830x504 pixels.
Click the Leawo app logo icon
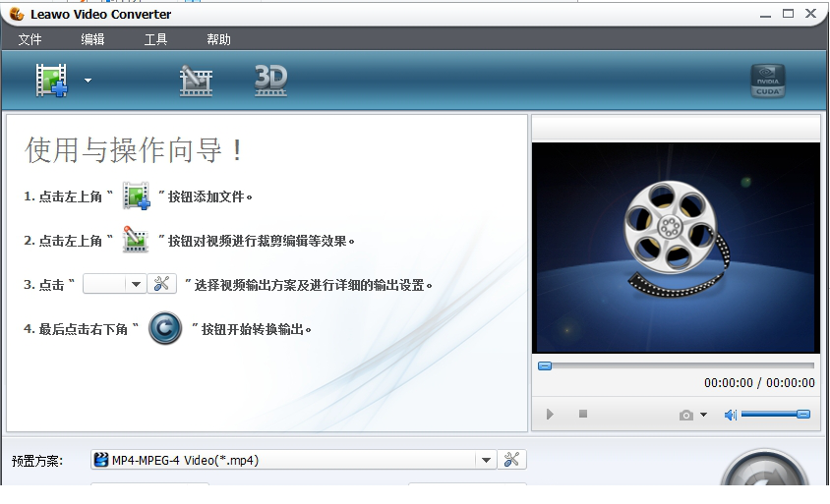pyautogui.click(x=17, y=14)
